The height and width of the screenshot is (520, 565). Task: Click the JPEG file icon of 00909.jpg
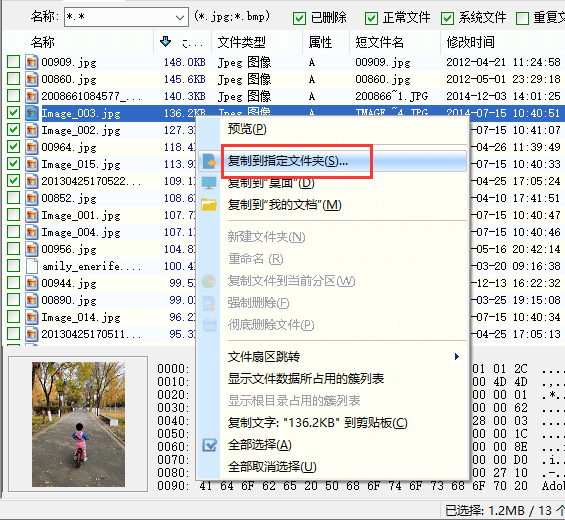[x=31, y=62]
